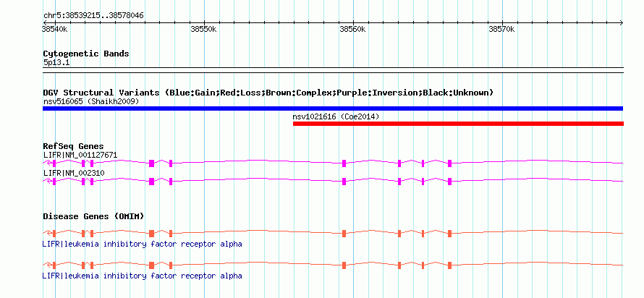
Task: Click the arrow at the NM_001127671 transcript end
Action: [x=50, y=163]
